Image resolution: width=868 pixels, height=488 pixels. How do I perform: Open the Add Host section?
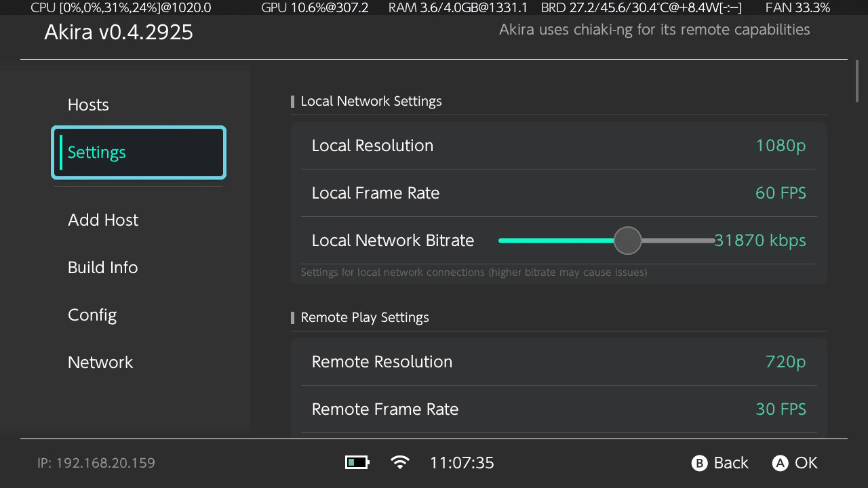tap(138, 220)
